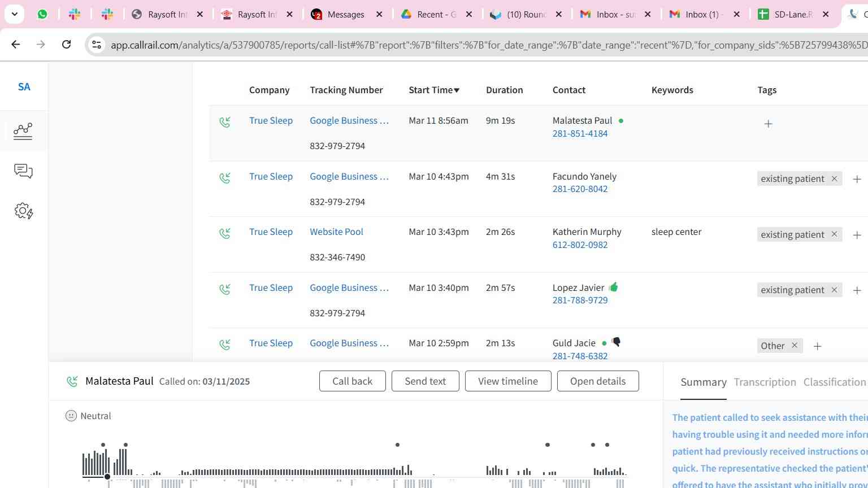Click the Neutral sentiment face icon
The height and width of the screenshot is (488, 868).
[x=71, y=416]
